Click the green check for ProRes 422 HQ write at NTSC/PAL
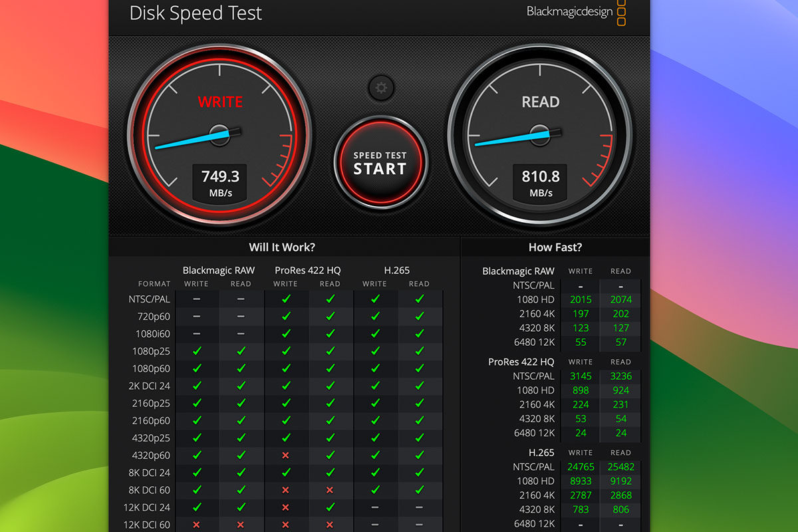The height and width of the screenshot is (532, 798). [x=285, y=299]
